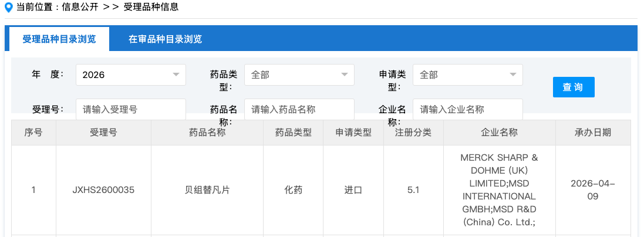Click the blue location pin icon

(x=8, y=8)
